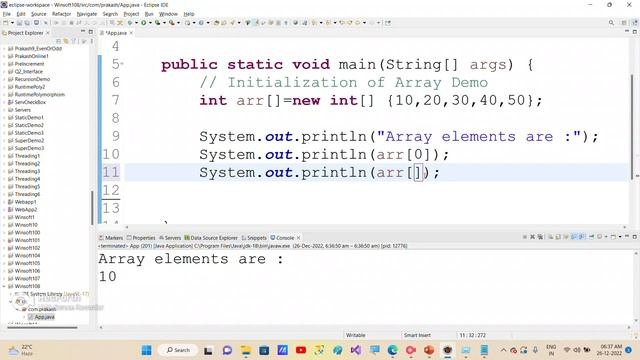The image size is (640, 360).
Task: Open the File menu
Action: (x=7, y=14)
